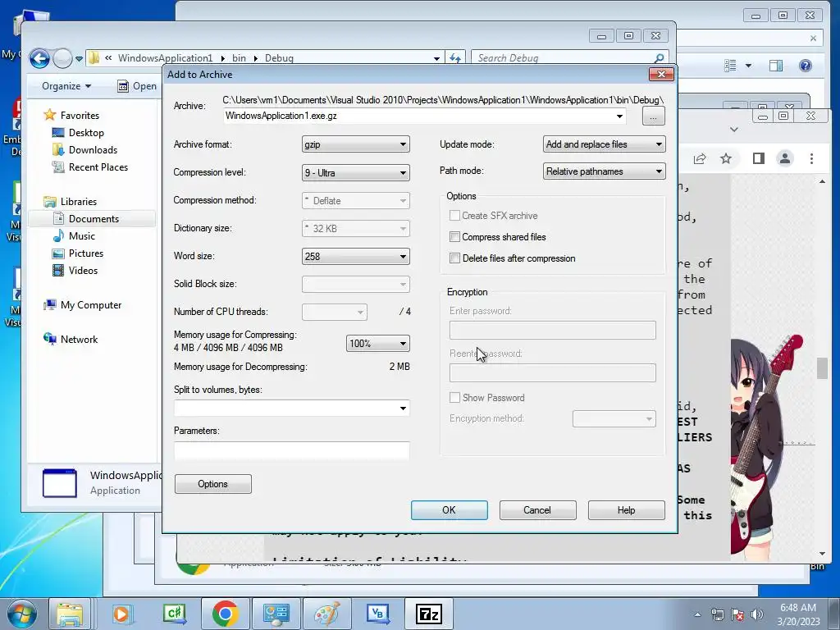Click the network tray icon
This screenshot has width=840, height=630.
click(717, 614)
